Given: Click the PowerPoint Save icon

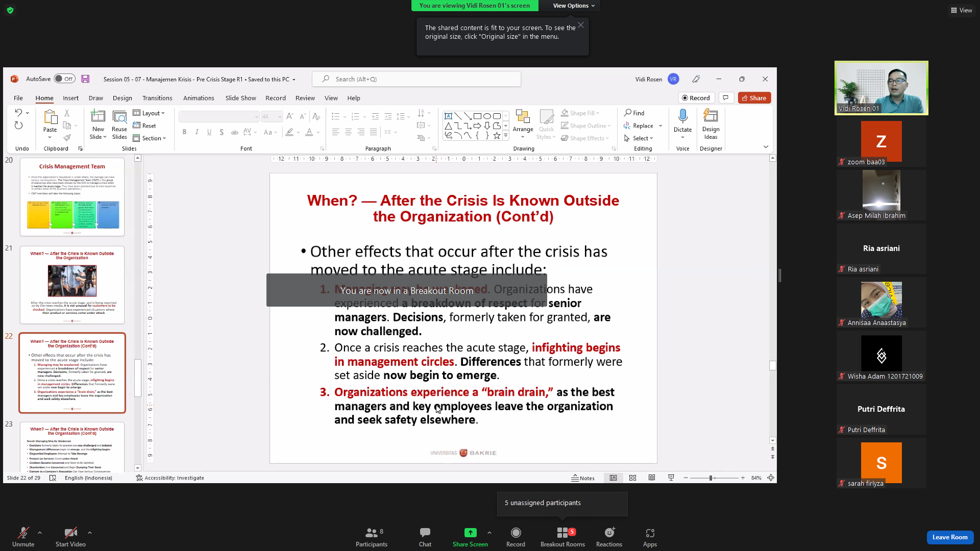Looking at the screenshot, I should (x=85, y=79).
